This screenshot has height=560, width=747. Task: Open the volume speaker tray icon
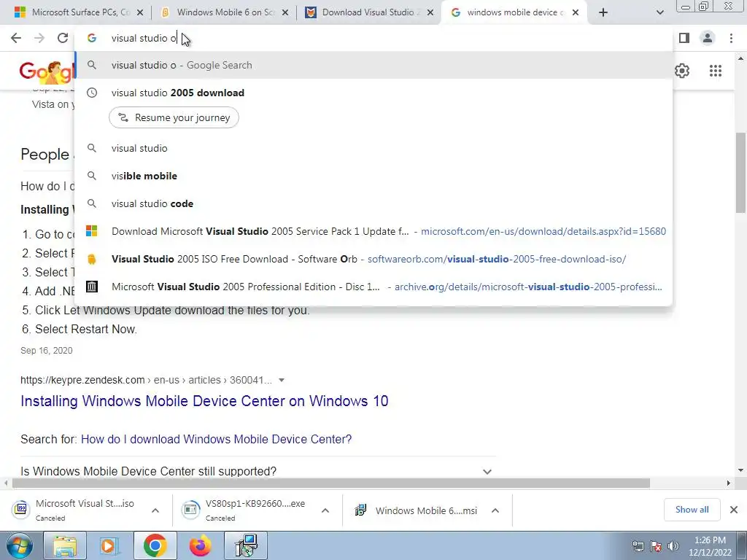(673, 546)
